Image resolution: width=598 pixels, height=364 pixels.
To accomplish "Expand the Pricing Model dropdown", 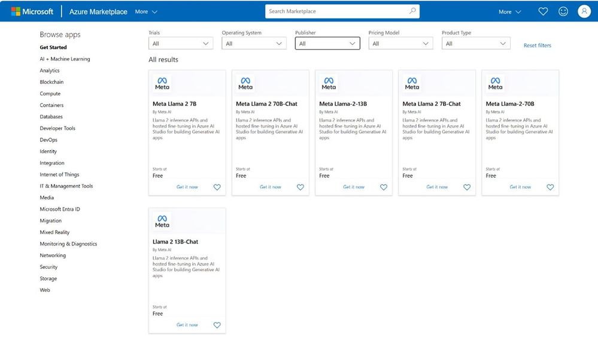I will pos(400,44).
